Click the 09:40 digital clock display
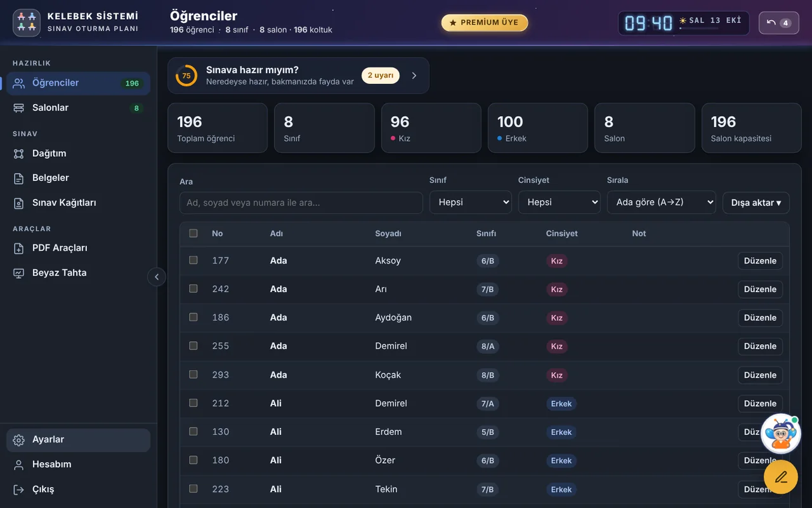Screen dimensions: 812x508 coord(648,23)
